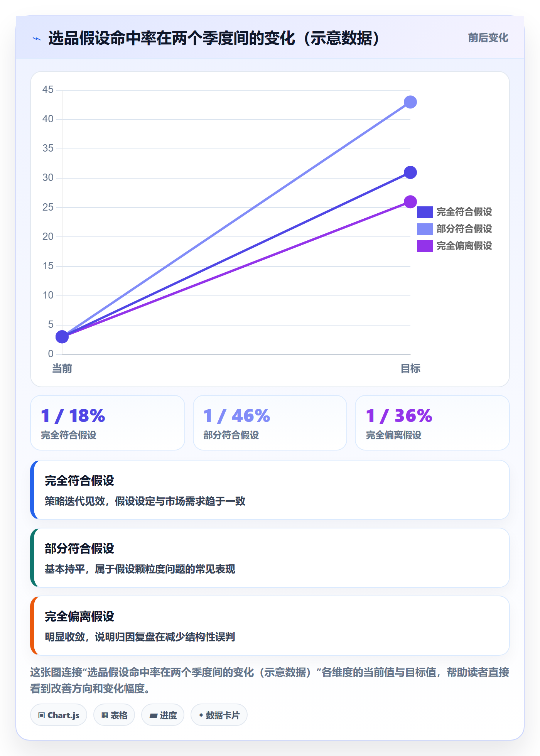
Task: Click the 表格 tag chip
Action: (114, 715)
